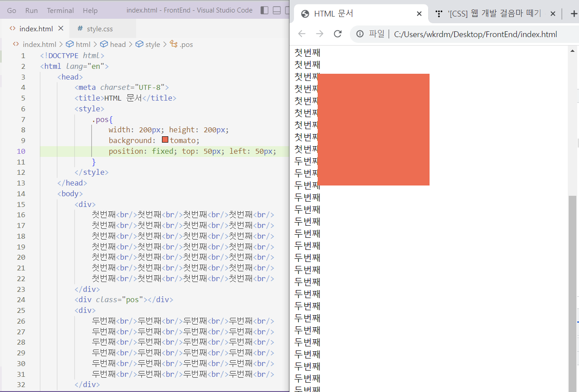Click the .pos symbol icon in breadcrumb
The image size is (579, 392).
coord(174,44)
